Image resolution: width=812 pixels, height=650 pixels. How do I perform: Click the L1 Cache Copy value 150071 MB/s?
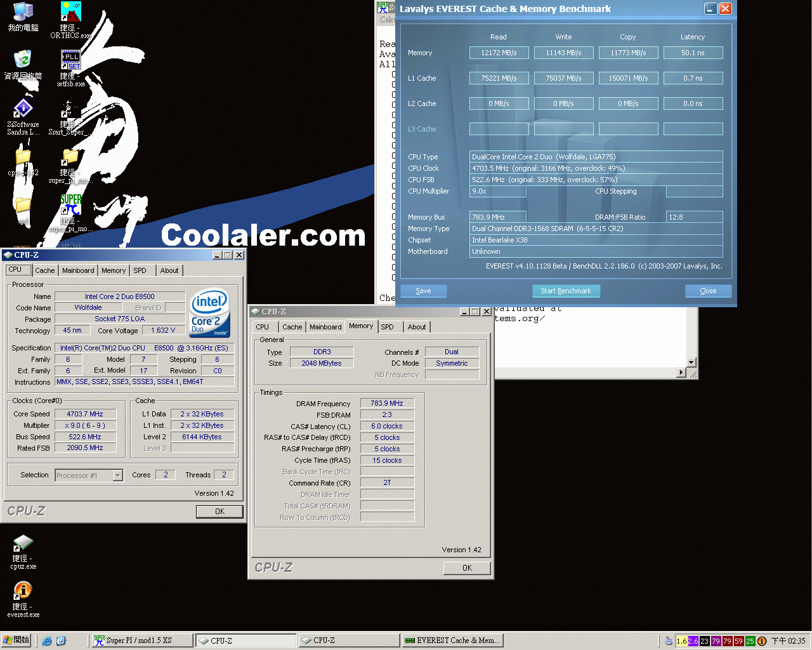(x=628, y=78)
